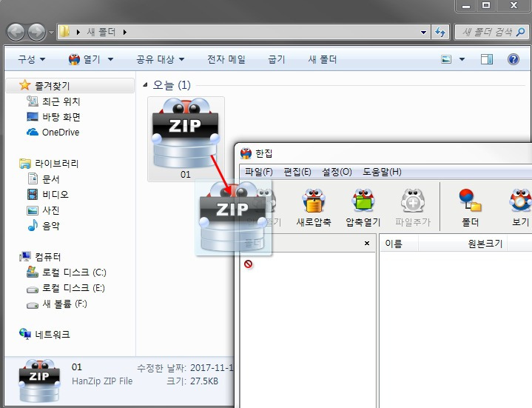Open Explorer help question icon
This screenshot has height=408, width=532.
tap(514, 59)
